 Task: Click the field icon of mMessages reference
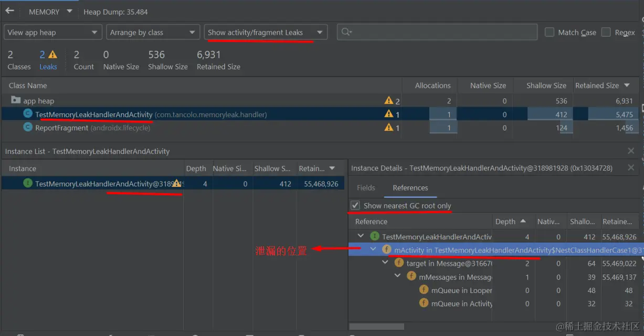(411, 277)
